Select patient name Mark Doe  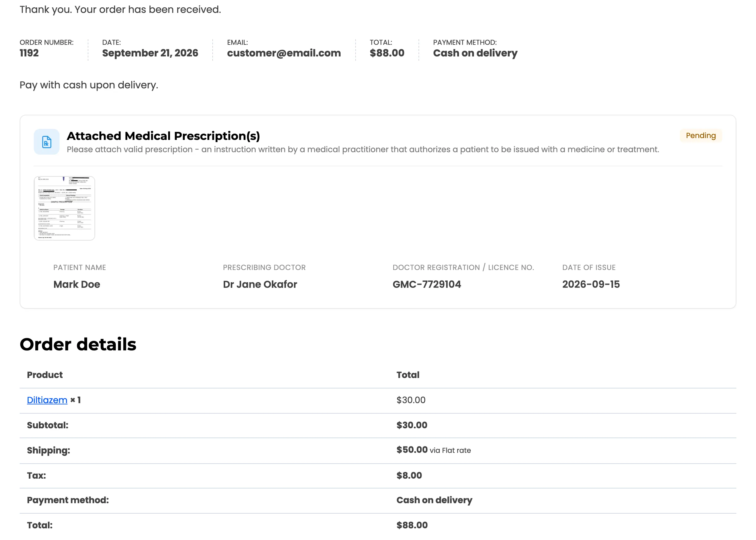coord(77,284)
